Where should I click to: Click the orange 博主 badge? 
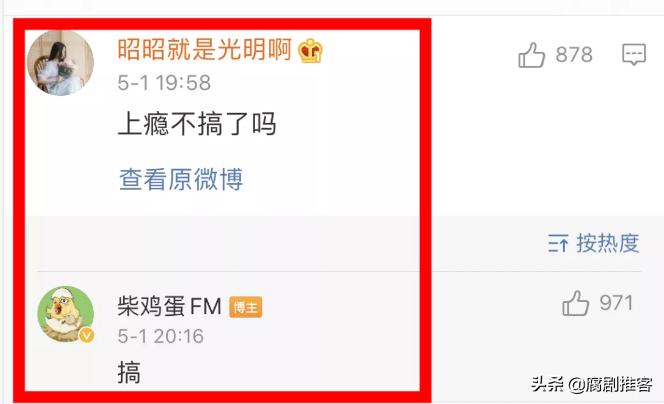point(246,307)
